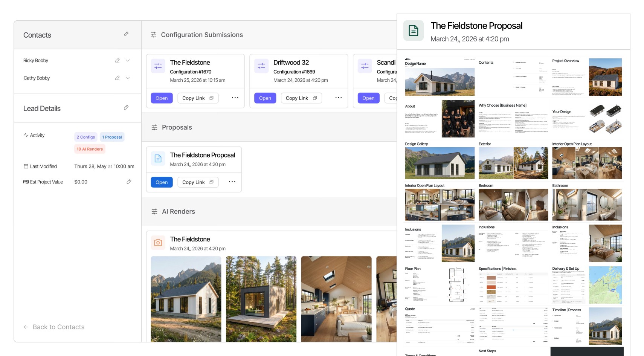View the vaulted kitchen interior render
The width and height of the screenshot is (644, 356).
(x=336, y=299)
